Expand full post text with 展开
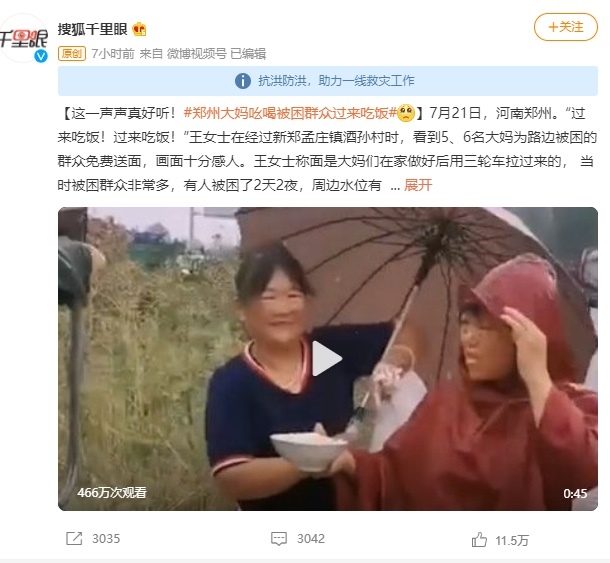The height and width of the screenshot is (563, 610). coord(418,185)
